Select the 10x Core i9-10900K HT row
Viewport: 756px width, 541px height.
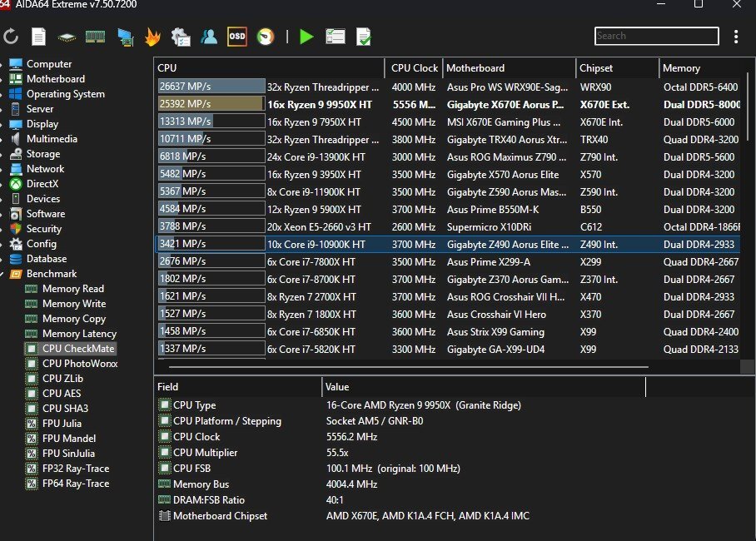[x=449, y=245]
